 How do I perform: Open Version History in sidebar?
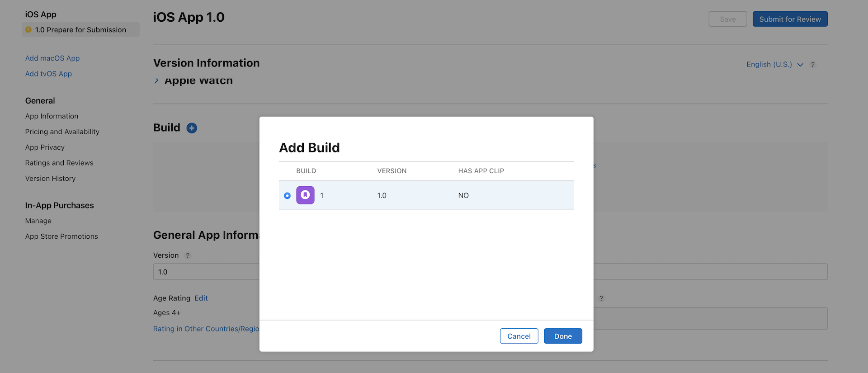[50, 179]
